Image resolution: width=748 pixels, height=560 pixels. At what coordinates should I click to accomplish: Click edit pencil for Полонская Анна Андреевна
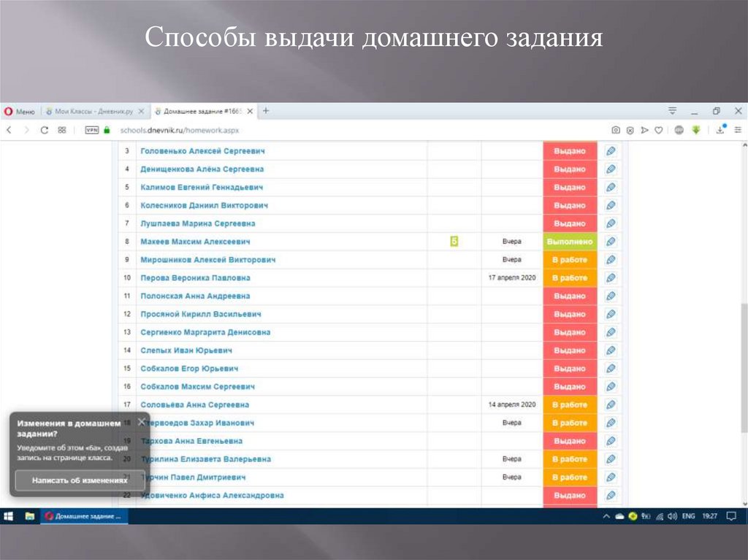(611, 296)
